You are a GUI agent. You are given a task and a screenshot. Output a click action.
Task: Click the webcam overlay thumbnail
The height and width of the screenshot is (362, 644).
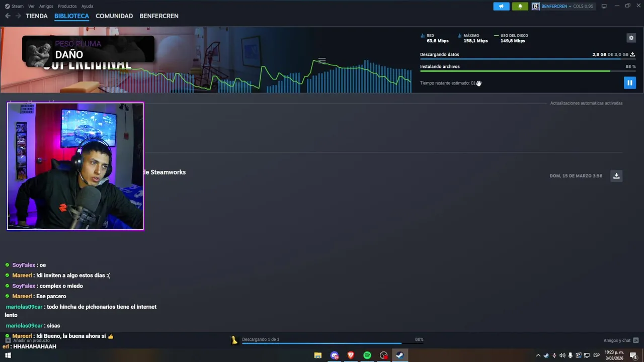tap(75, 166)
